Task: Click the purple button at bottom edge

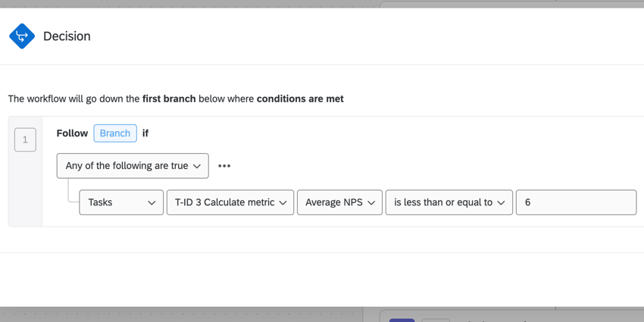Action: tap(402, 319)
